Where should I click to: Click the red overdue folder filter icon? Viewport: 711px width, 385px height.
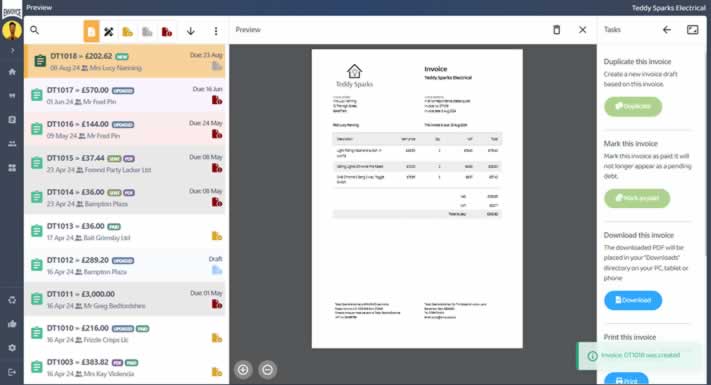[167, 32]
